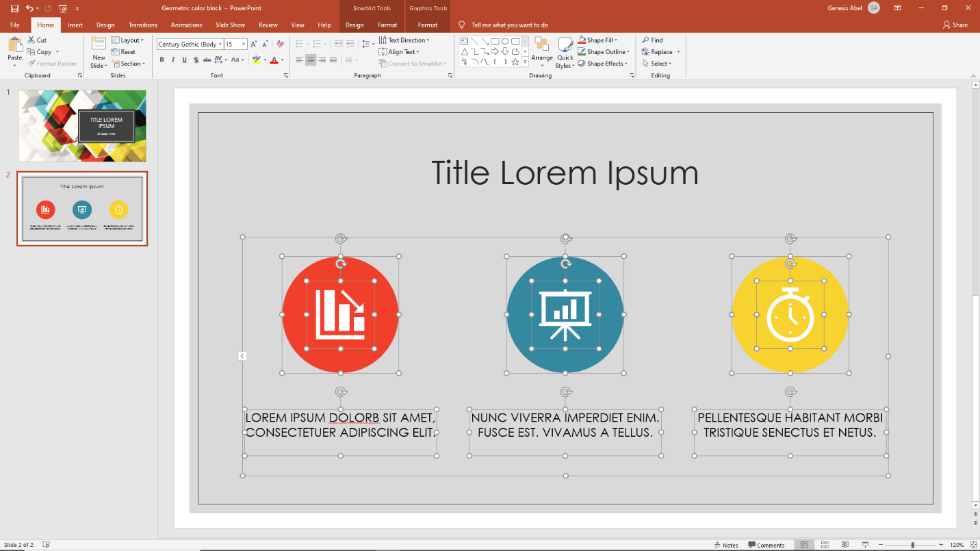Open the font name dropdown
This screenshot has width=980, height=551.
point(221,44)
